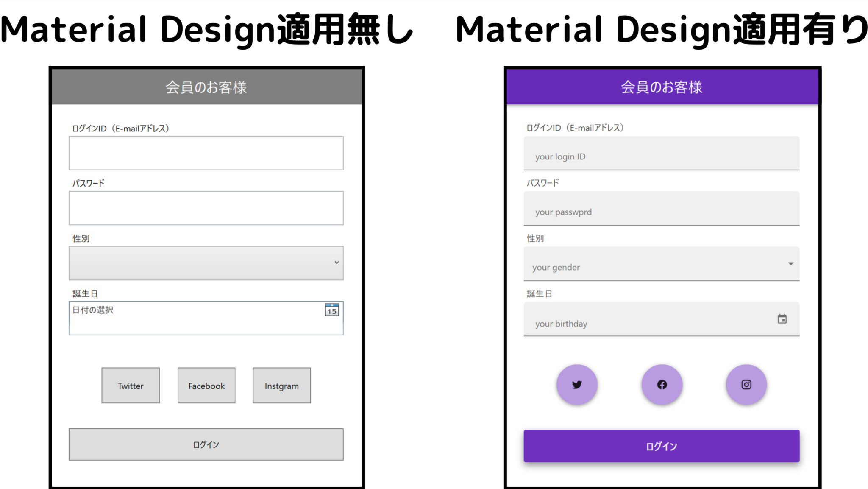This screenshot has height=489, width=868.
Task: Click the your passwprd input field
Action: pyautogui.click(x=661, y=209)
